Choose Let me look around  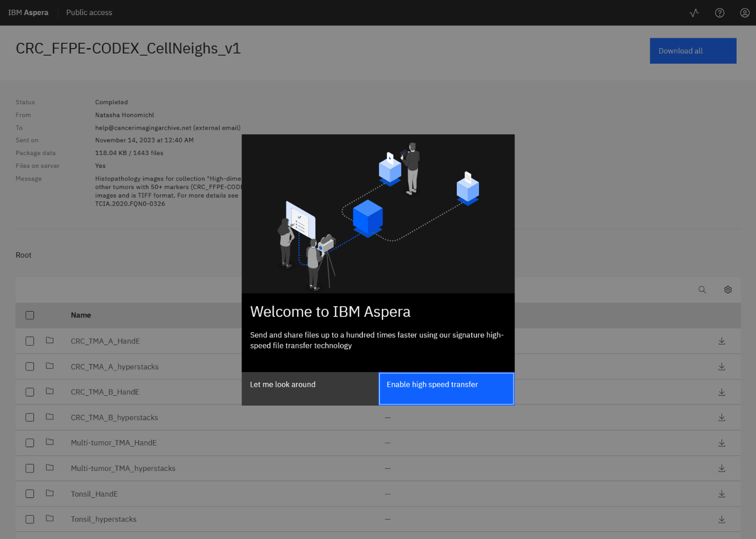pos(310,388)
